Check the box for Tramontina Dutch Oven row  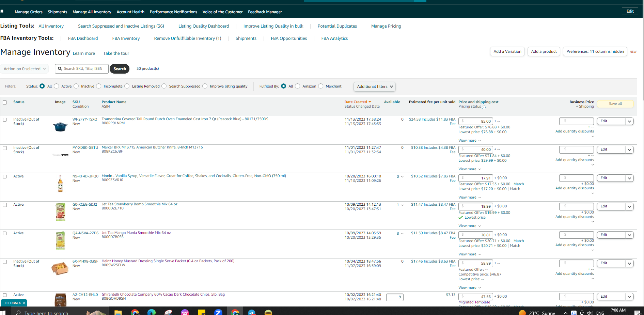[5, 120]
